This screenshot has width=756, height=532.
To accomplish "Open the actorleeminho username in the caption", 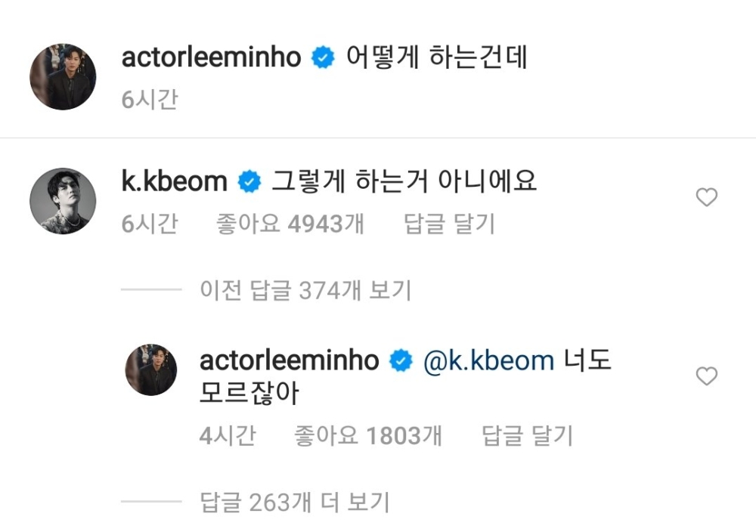I will [211, 57].
